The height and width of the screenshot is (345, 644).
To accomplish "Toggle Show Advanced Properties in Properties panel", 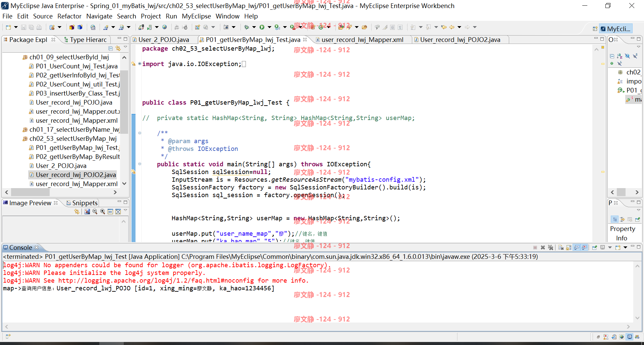I will (x=622, y=219).
